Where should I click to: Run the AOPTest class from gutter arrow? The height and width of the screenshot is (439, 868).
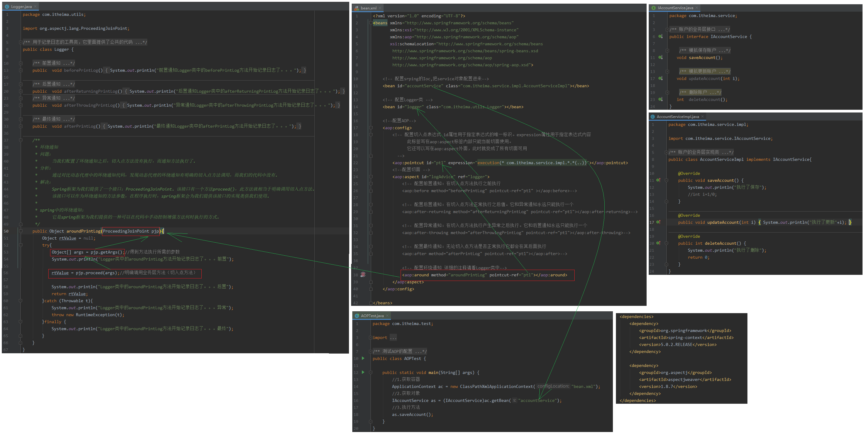(x=363, y=358)
